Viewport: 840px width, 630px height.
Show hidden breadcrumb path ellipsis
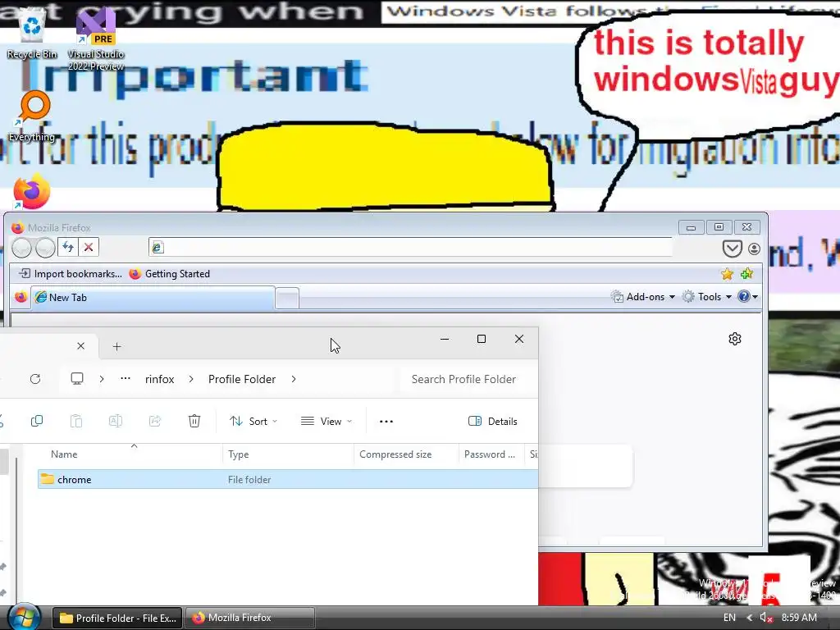click(x=126, y=379)
